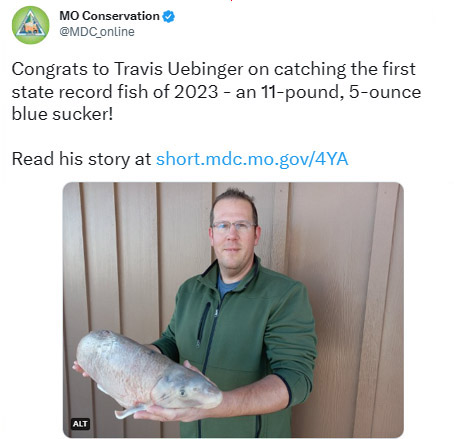Click the blue sucker fish in the photo

pos(148,372)
